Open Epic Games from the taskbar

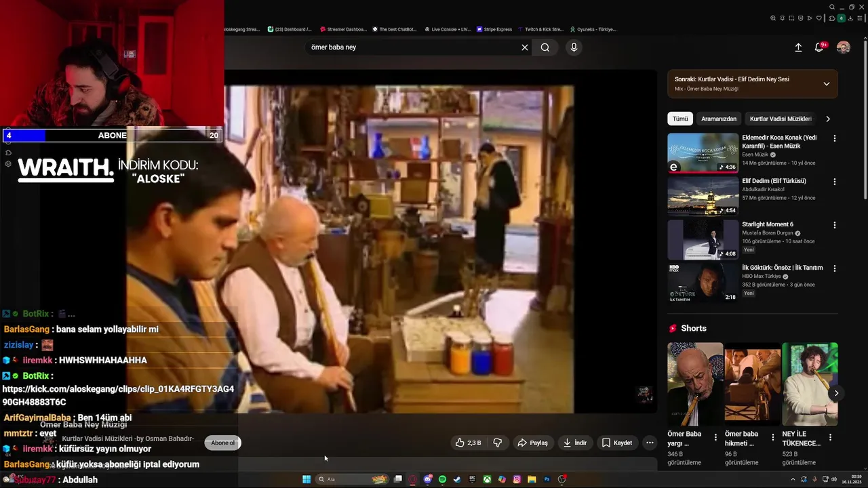tap(472, 479)
